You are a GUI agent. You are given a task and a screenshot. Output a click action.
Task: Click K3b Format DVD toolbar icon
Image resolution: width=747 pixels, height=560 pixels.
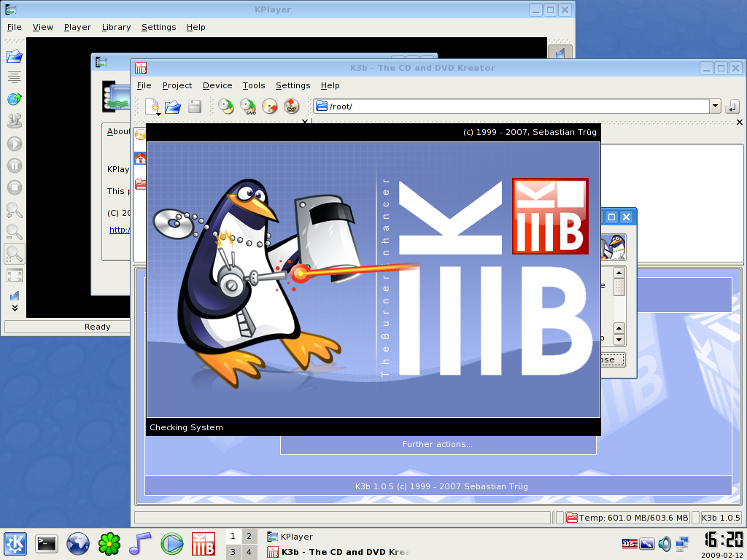tap(292, 106)
